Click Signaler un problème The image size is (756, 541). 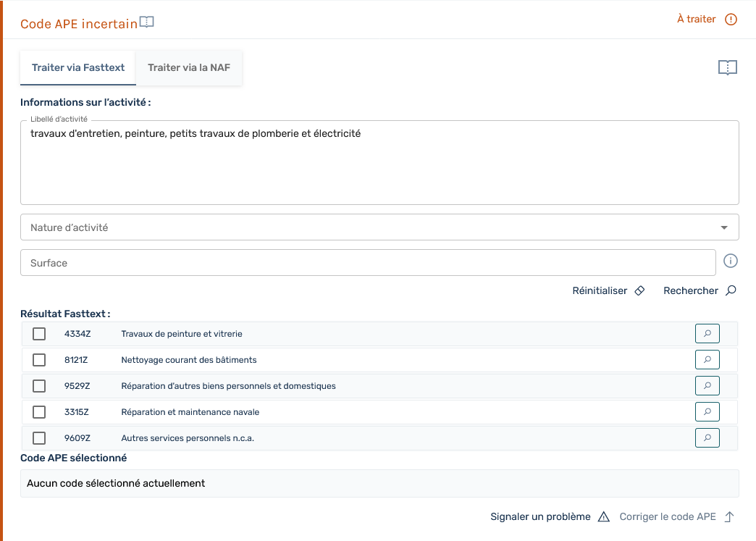pos(550,516)
